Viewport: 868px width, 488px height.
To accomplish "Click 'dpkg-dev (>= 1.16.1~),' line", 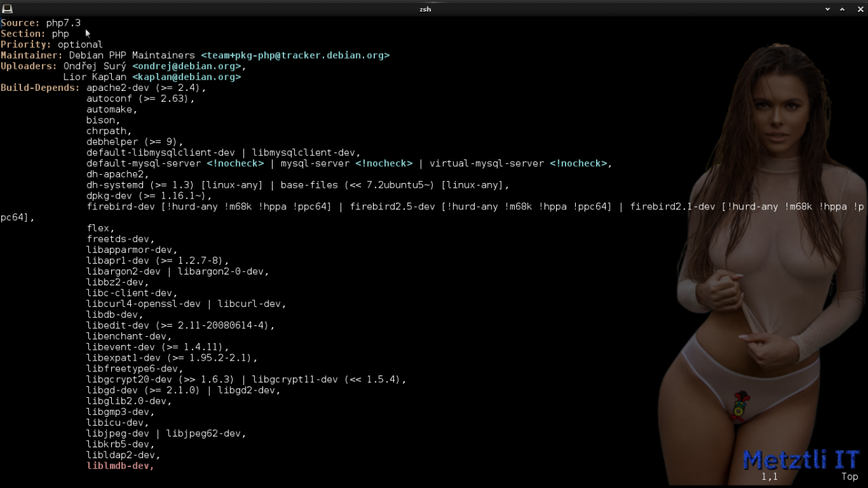I will pos(149,197).
